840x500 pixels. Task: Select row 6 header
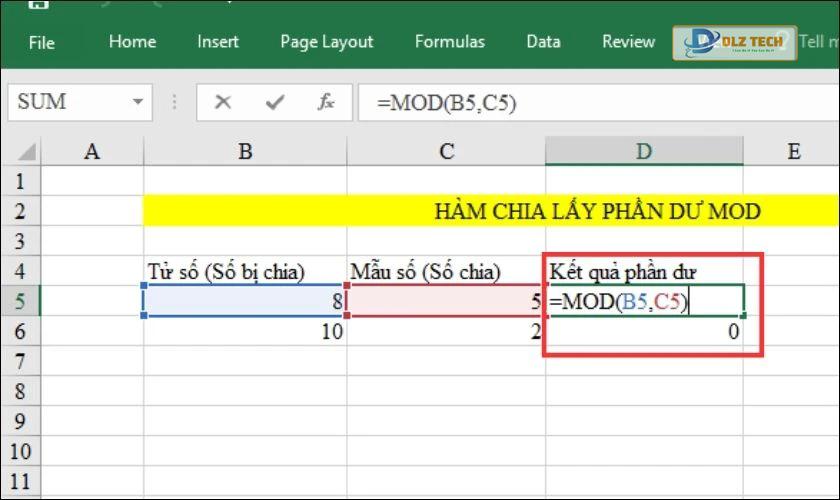pos(20,331)
